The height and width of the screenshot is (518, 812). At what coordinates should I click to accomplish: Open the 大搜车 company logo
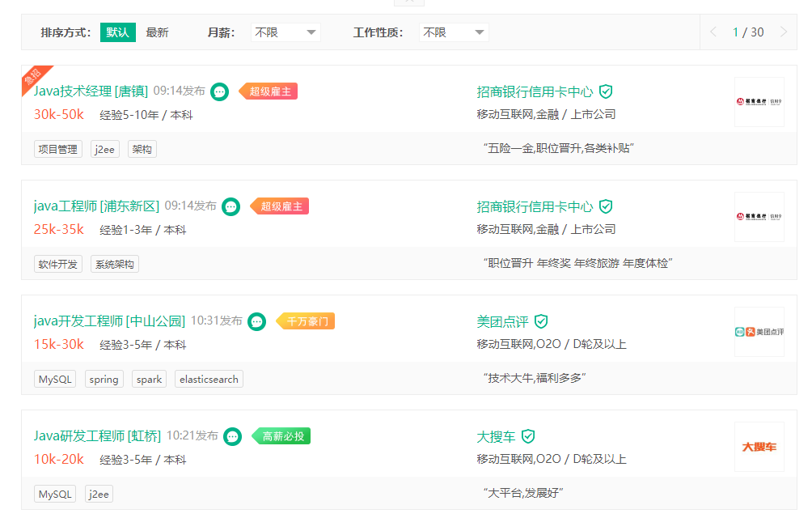[759, 447]
